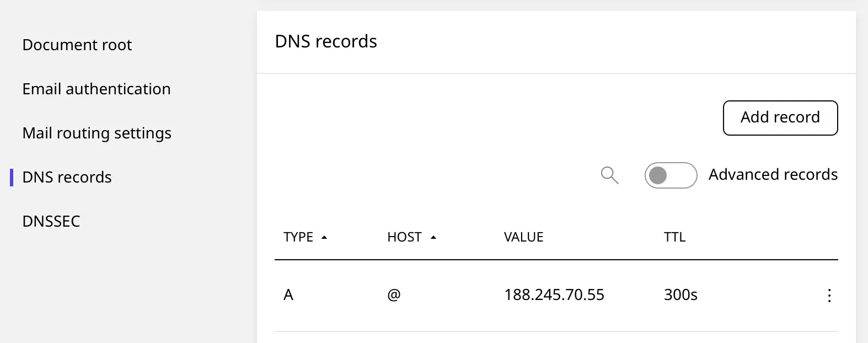Sort records by the TYPE column
This screenshot has height=343, width=868.
tap(306, 237)
